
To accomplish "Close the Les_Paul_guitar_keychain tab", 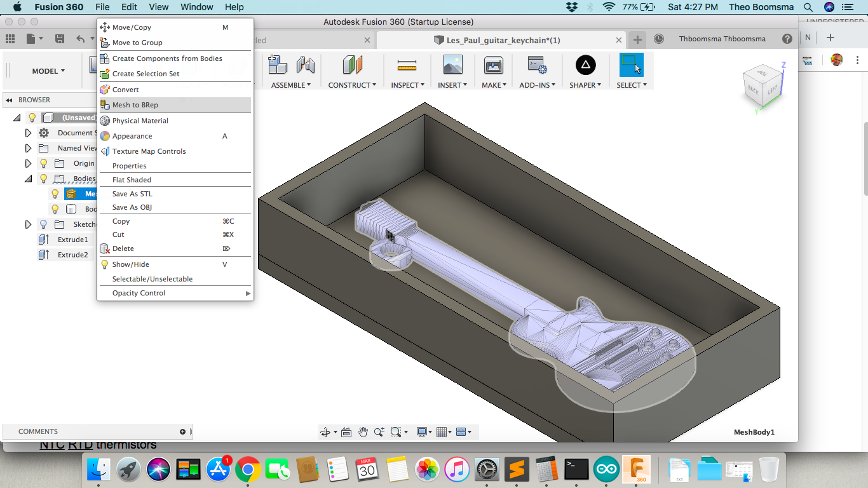I will [x=620, y=40].
